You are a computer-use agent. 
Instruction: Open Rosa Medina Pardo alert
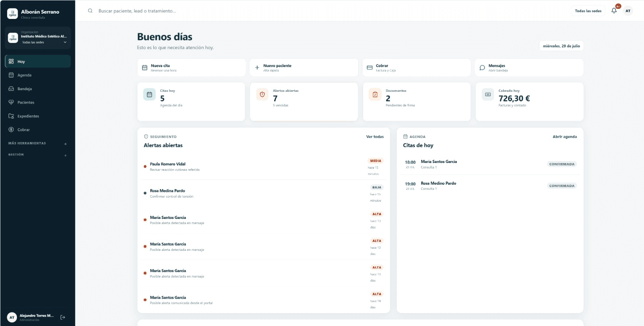pyautogui.click(x=264, y=193)
